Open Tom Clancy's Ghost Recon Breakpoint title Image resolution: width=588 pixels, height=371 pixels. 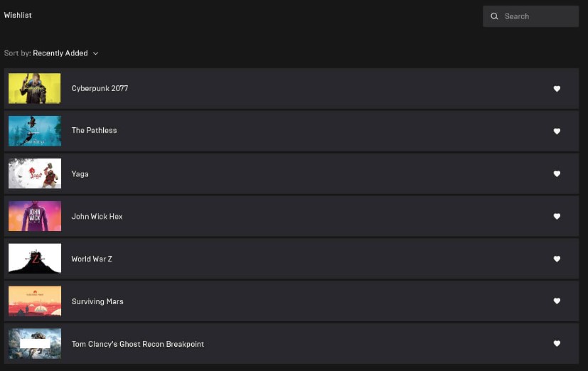138,344
